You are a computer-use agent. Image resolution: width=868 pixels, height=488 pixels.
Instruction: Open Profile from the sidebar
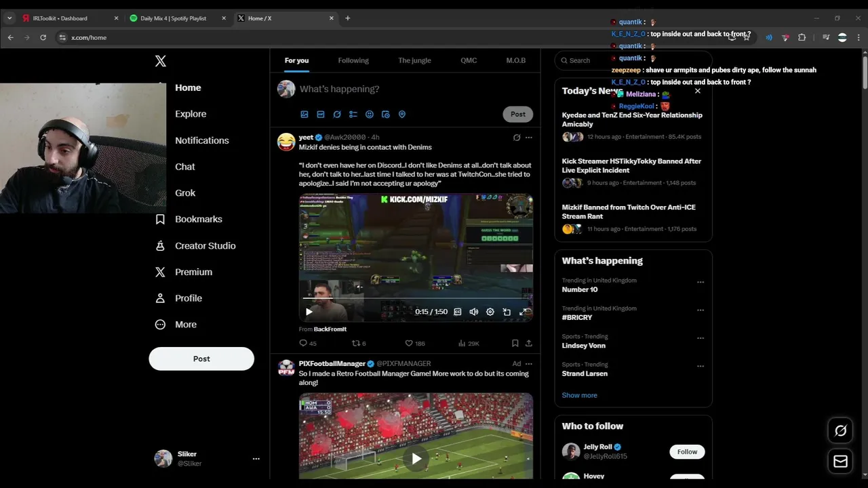(x=179, y=298)
